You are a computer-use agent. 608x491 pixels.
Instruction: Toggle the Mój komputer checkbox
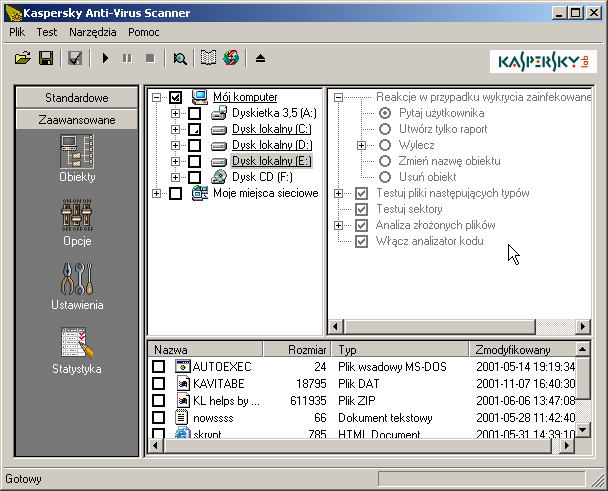(x=175, y=97)
